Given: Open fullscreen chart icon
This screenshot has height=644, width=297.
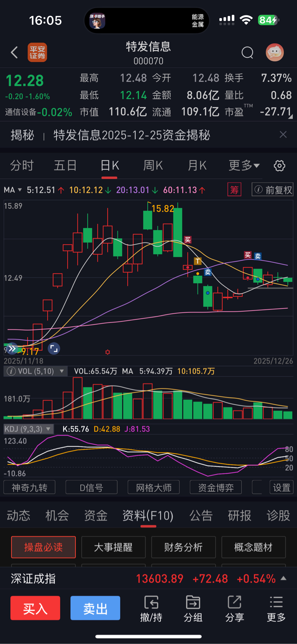Looking at the screenshot, I should tap(54, 348).
